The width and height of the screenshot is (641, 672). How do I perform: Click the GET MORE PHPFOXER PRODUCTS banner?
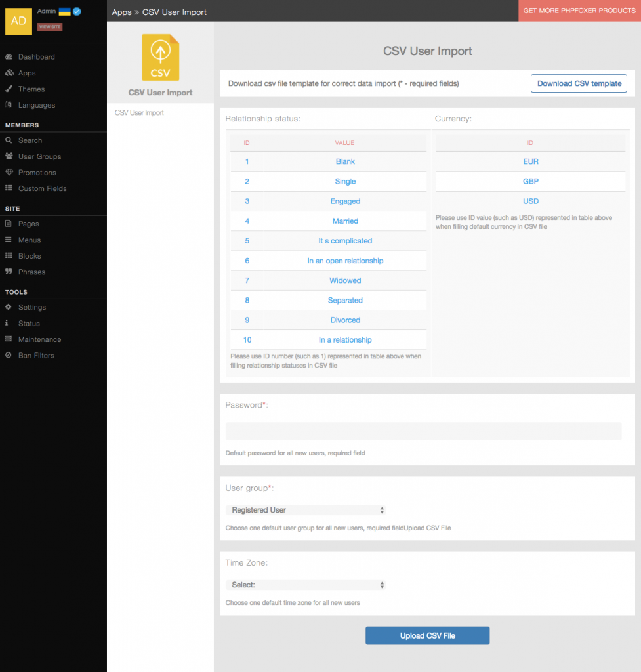click(x=579, y=10)
